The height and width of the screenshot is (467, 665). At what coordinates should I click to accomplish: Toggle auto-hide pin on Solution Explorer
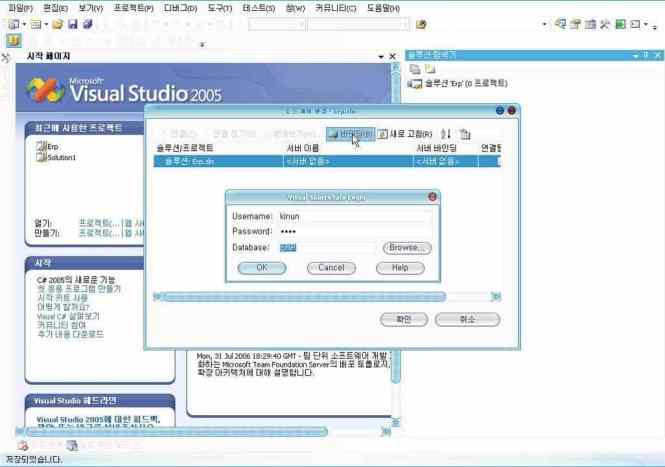coord(646,55)
